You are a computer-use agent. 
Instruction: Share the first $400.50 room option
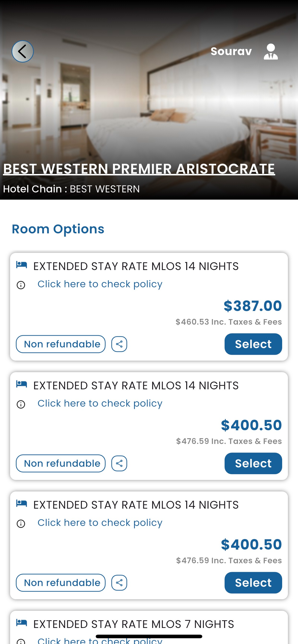click(x=119, y=463)
